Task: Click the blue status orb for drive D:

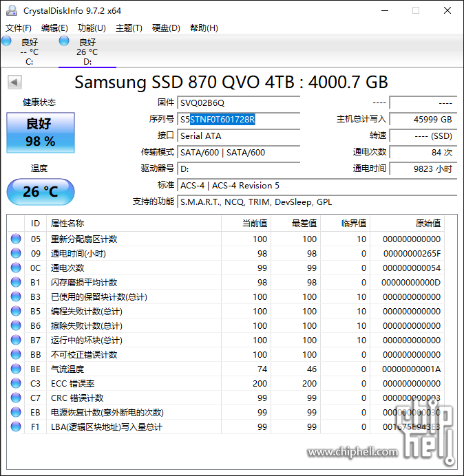Action: 64,41
